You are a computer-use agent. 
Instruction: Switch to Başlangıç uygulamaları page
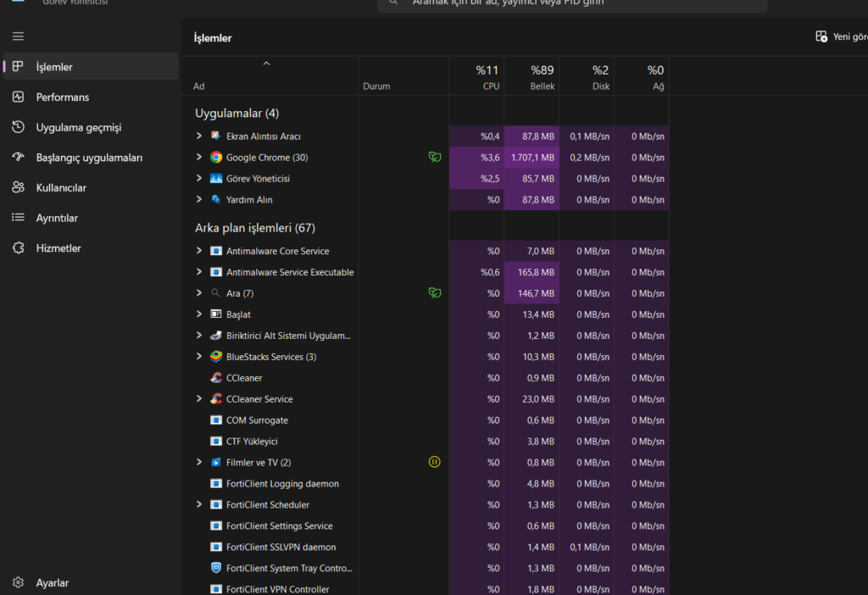[89, 158]
